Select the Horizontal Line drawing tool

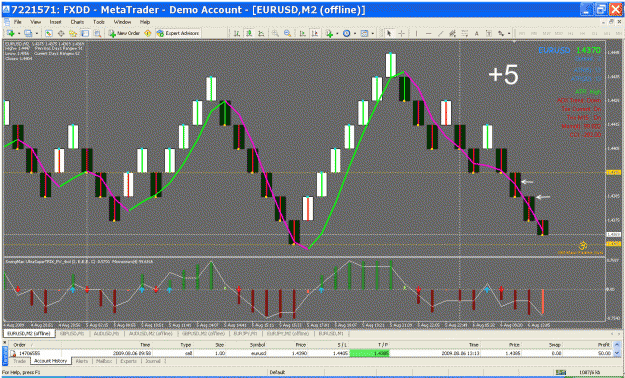428,33
